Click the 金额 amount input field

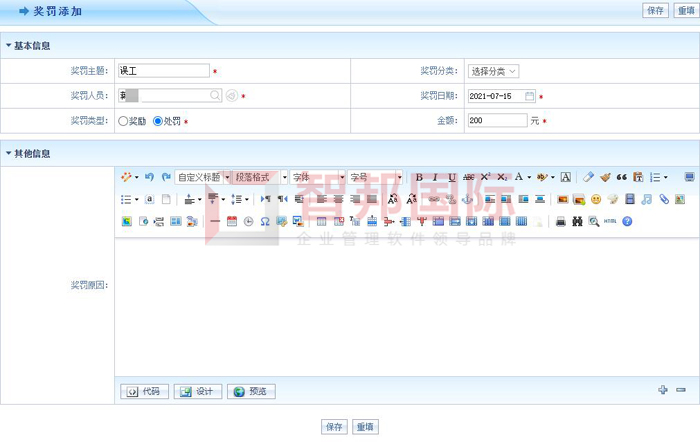[x=496, y=121]
